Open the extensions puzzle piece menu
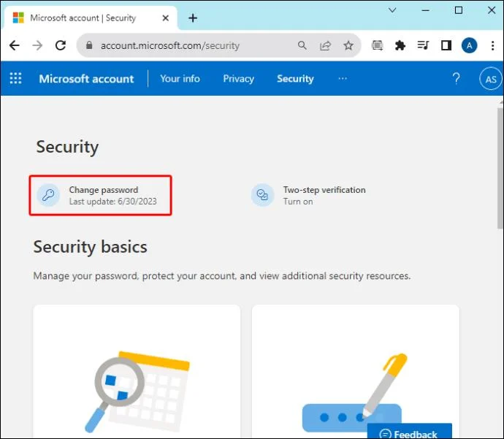The image size is (504, 439). coord(400,45)
